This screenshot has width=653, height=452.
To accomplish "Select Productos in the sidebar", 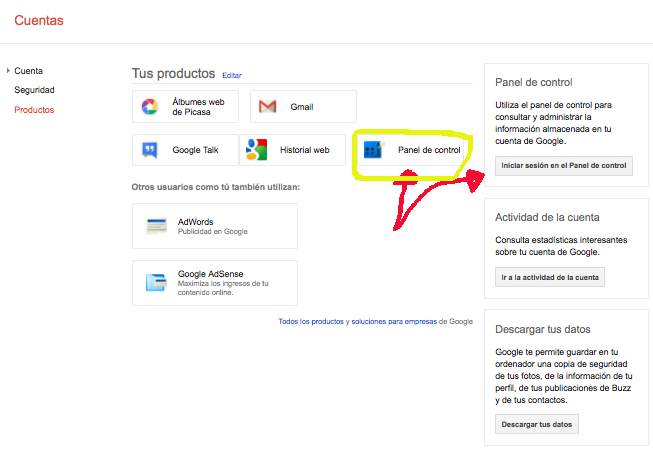I will (x=34, y=110).
